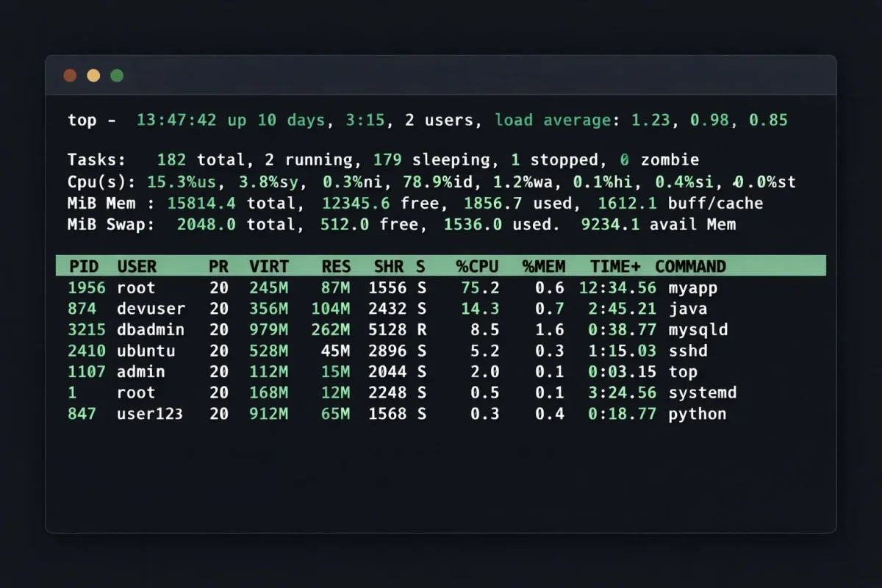The width and height of the screenshot is (882, 588).
Task: Click the 15.3%us CPU value
Action: [181, 182]
